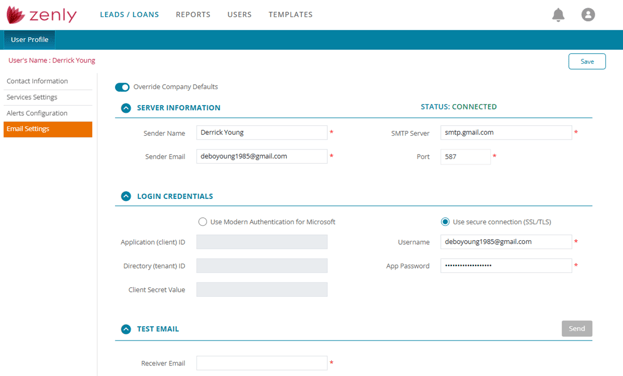Click the Save button
The width and height of the screenshot is (623, 376).
(587, 62)
